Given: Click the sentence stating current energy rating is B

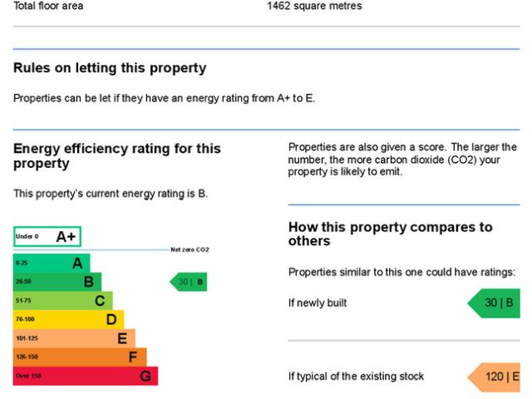Looking at the screenshot, I should pyautogui.click(x=111, y=194).
